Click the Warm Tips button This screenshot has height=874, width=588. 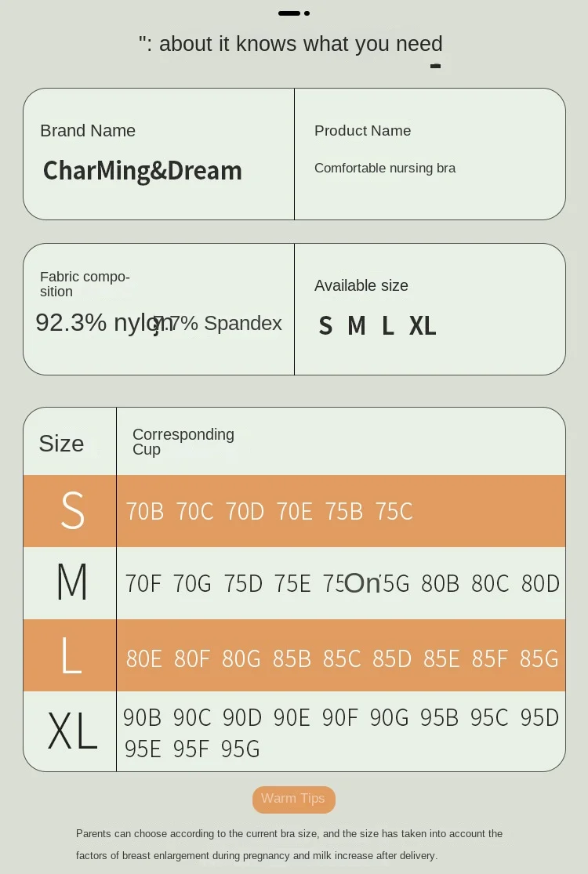point(294,800)
